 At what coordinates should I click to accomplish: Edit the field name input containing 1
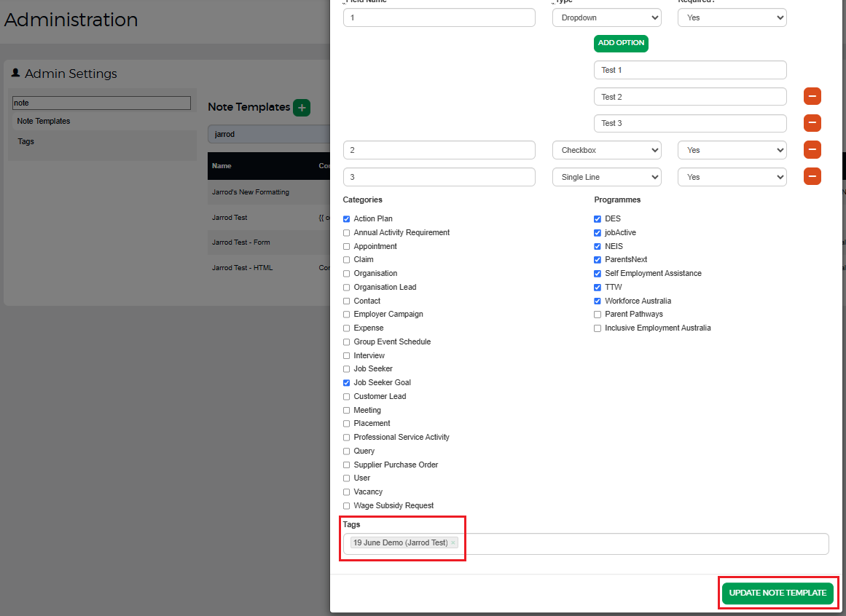pos(439,17)
